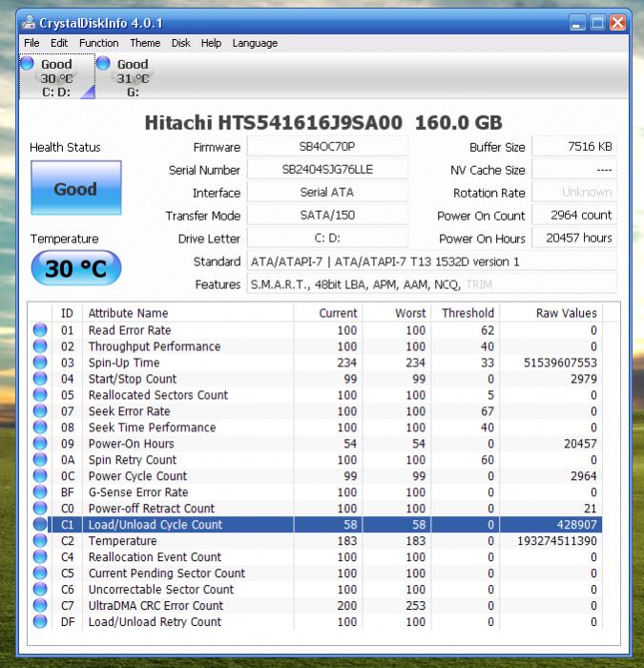Viewport: 644px width, 668px height.
Task: Click the status orb for Seek Time Performance
Action: click(x=40, y=428)
